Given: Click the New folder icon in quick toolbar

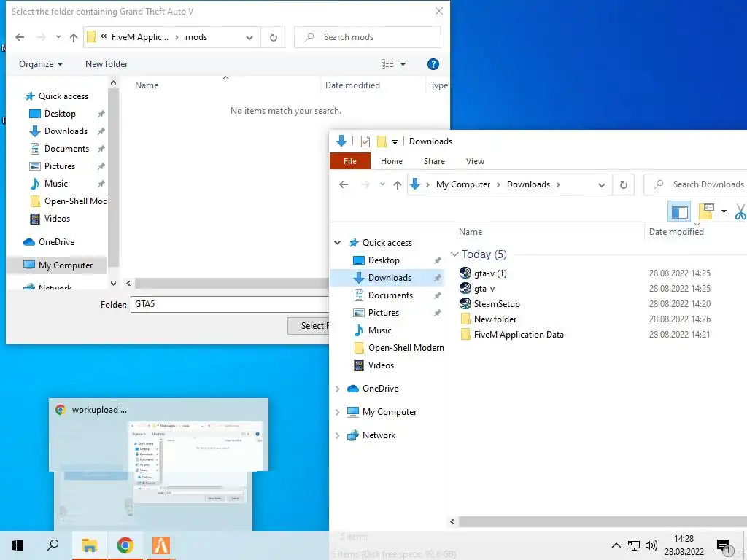Looking at the screenshot, I should (381, 141).
